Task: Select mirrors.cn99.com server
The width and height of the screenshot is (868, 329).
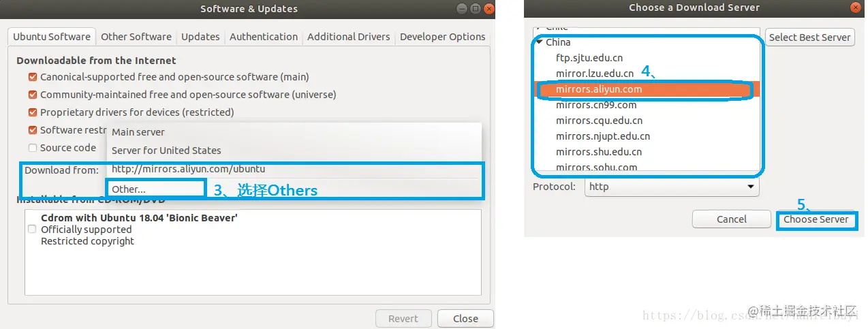Action: (x=596, y=105)
